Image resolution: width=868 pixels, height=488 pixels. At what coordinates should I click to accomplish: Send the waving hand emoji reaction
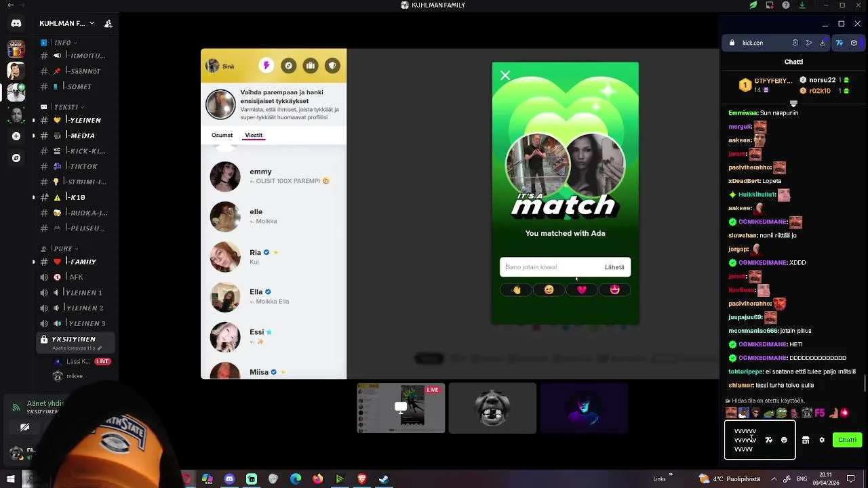tap(516, 290)
